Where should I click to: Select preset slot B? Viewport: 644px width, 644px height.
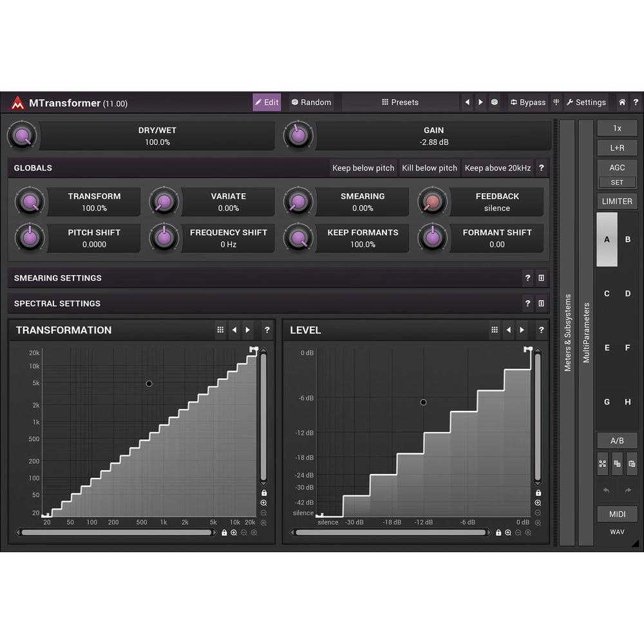pyautogui.click(x=628, y=239)
